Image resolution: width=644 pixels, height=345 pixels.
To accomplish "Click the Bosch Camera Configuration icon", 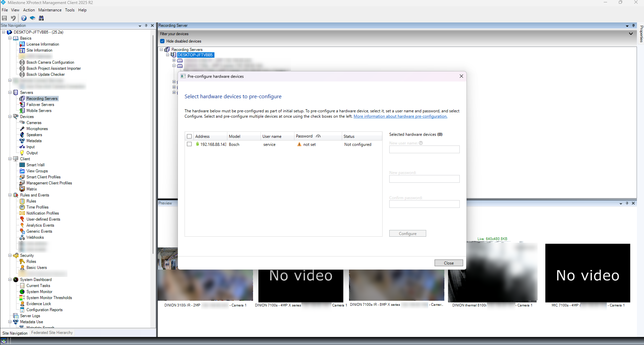I will point(22,62).
